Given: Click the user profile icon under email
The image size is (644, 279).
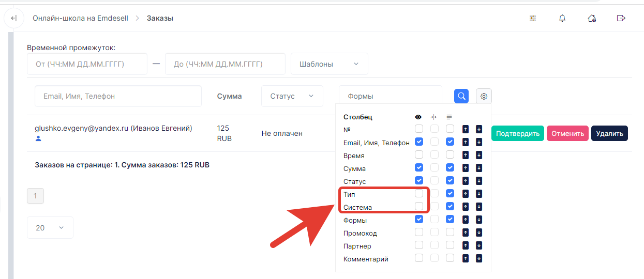Looking at the screenshot, I should tap(38, 138).
